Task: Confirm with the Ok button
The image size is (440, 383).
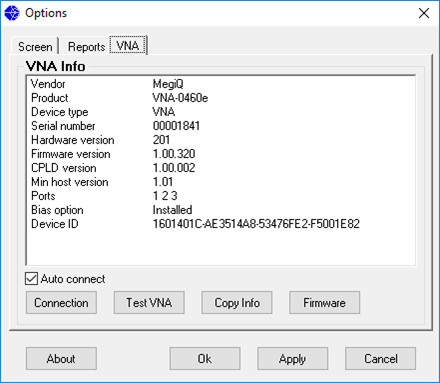Action: (205, 359)
